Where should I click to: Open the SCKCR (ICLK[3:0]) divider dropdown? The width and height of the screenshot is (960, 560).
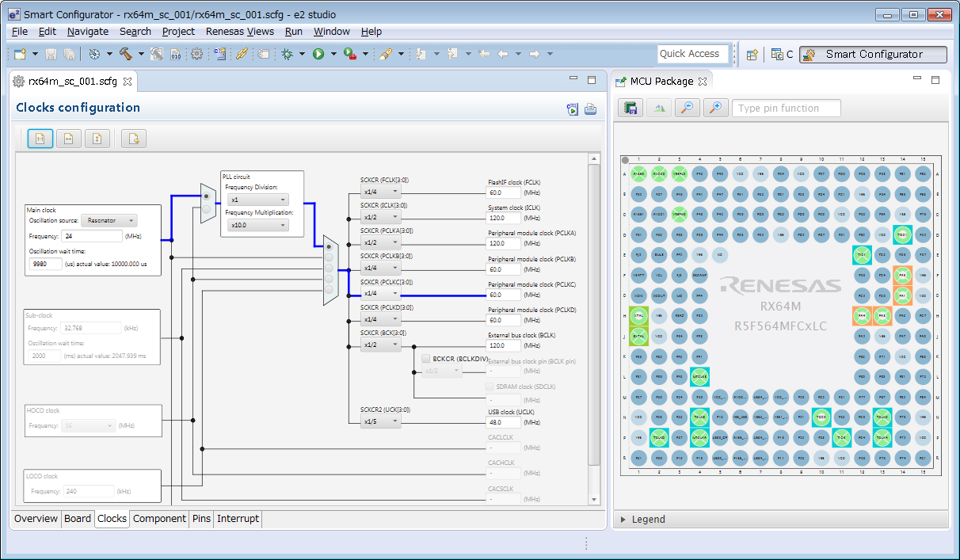click(381, 217)
